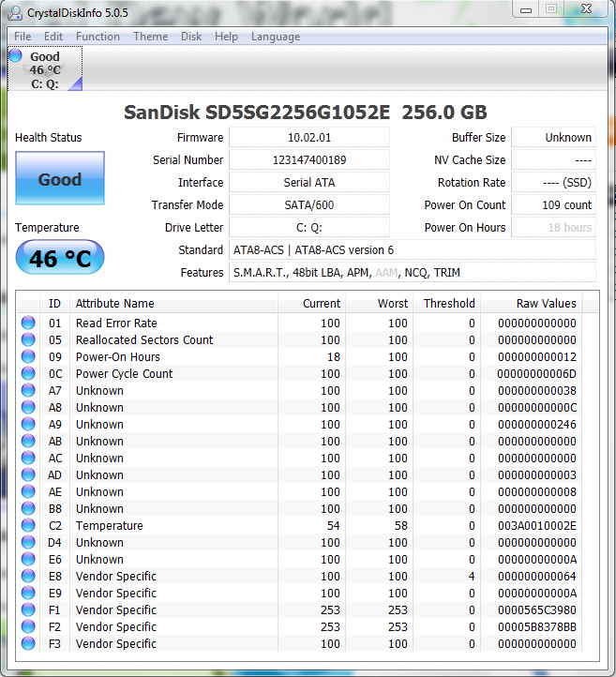Viewport: 616px width, 677px height.
Task: Open the Disk menu
Action: [191, 37]
